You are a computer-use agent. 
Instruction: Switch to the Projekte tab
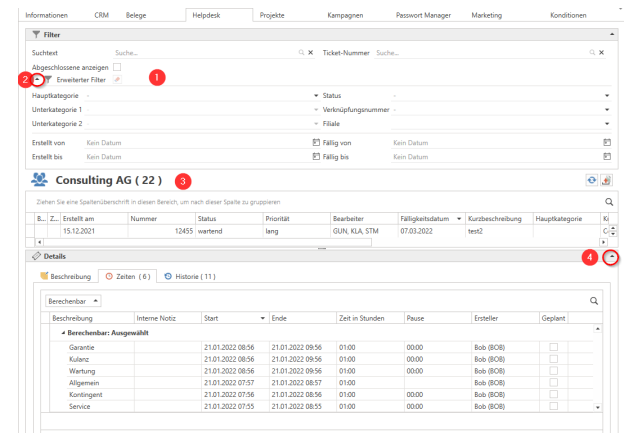(270, 16)
